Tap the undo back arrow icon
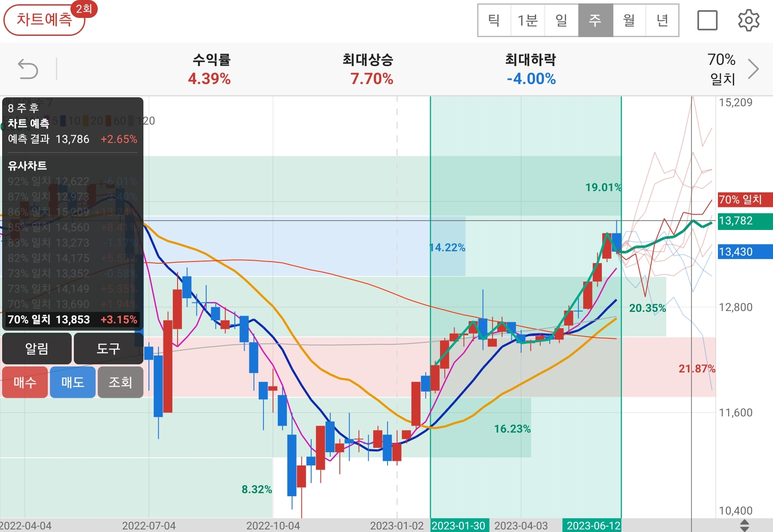Screen dimensions: 773x532 (28, 69)
